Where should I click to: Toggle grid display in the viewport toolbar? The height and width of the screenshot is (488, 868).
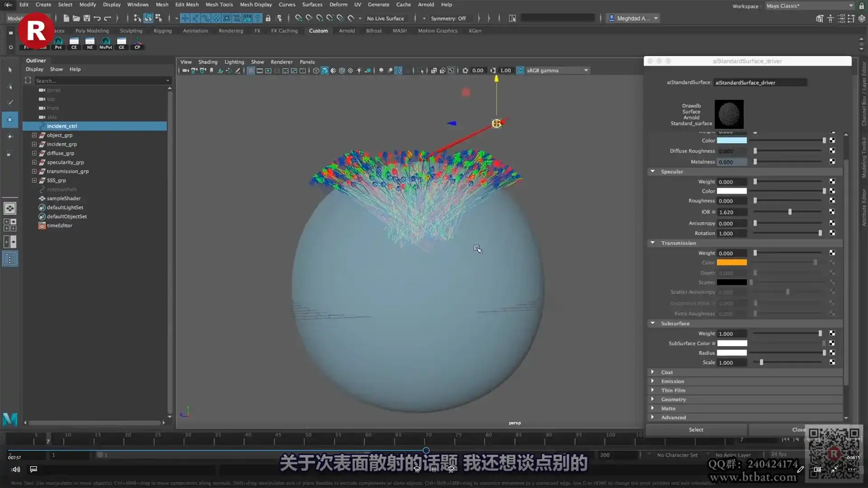pyautogui.click(x=250, y=70)
